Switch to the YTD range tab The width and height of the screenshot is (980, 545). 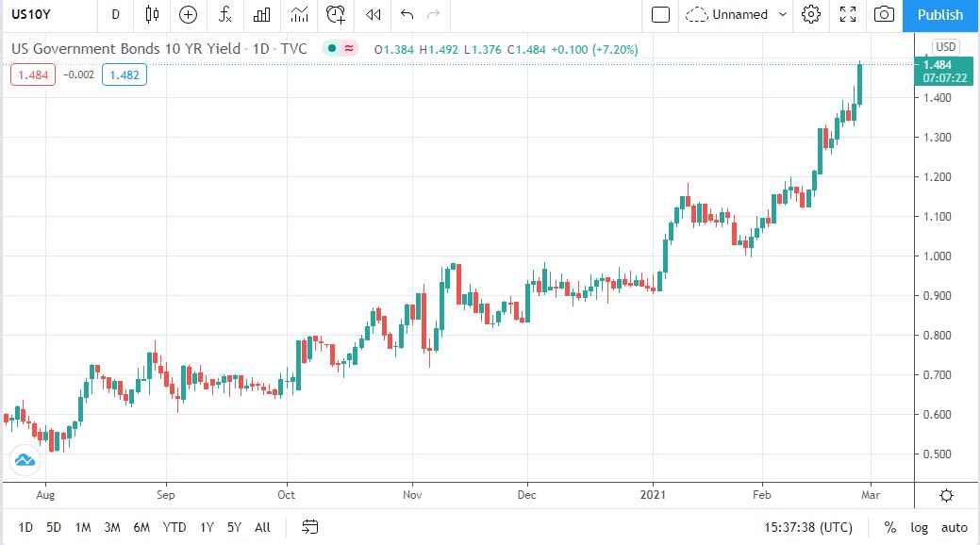pyautogui.click(x=174, y=527)
